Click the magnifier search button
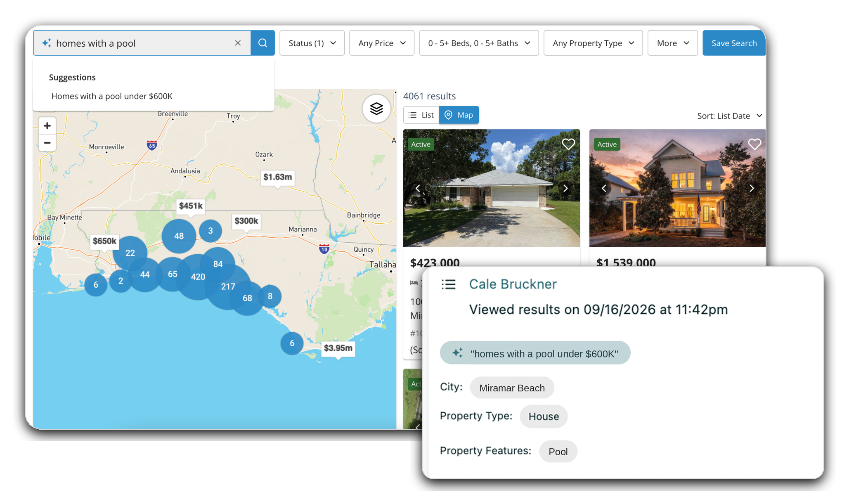Image resolution: width=849 pixels, height=504 pixels. tap(263, 43)
